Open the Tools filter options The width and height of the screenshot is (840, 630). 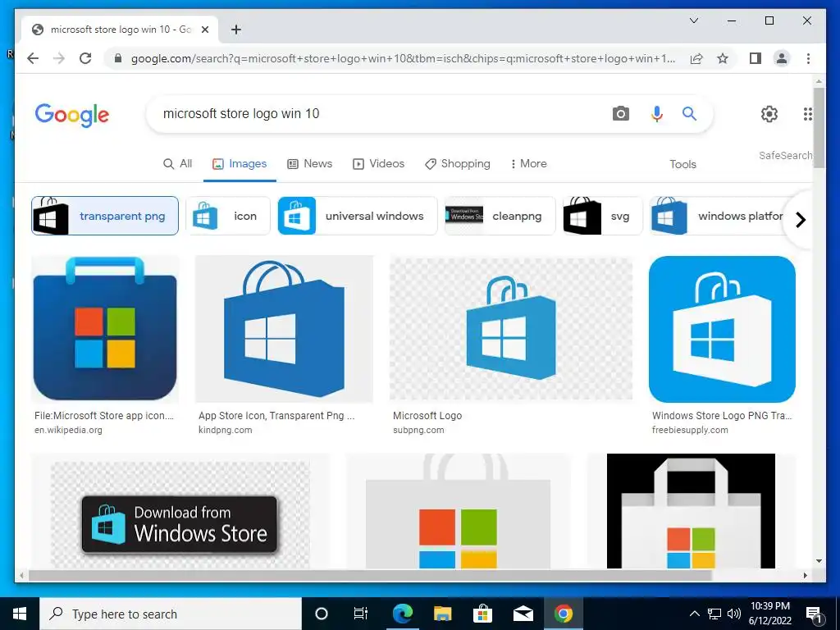tap(682, 164)
